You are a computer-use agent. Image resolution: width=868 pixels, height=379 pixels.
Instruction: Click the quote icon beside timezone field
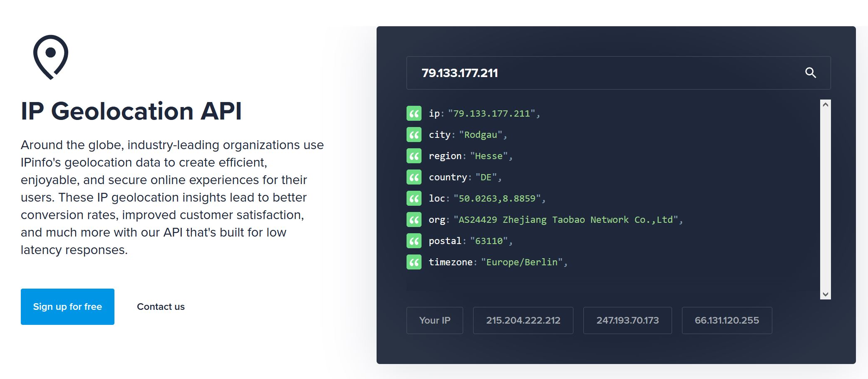pyautogui.click(x=414, y=262)
